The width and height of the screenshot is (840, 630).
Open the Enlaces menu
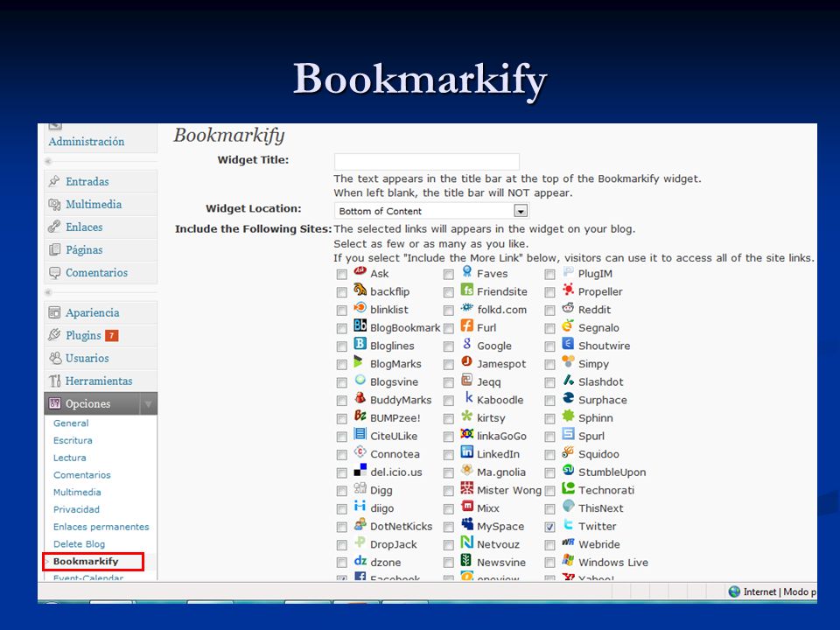(84, 227)
